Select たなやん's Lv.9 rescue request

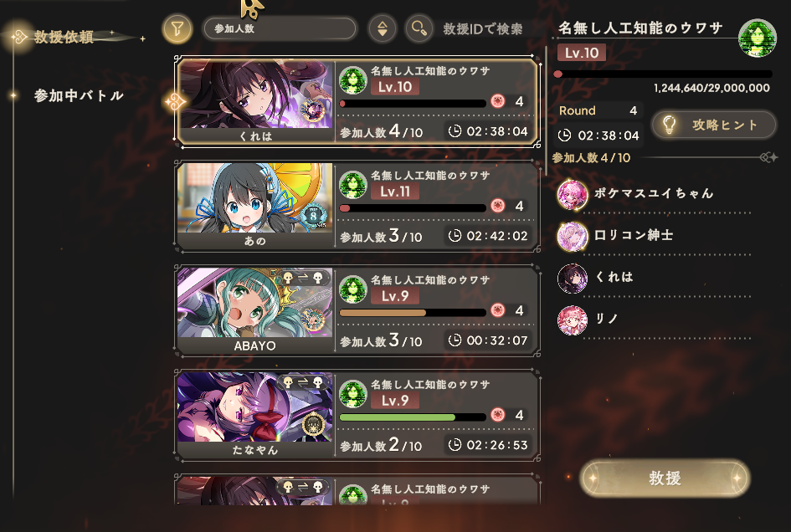[357, 416]
